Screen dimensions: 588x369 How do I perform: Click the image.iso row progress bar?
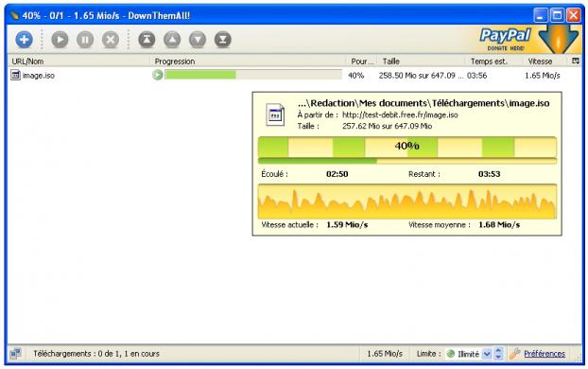pos(253,75)
